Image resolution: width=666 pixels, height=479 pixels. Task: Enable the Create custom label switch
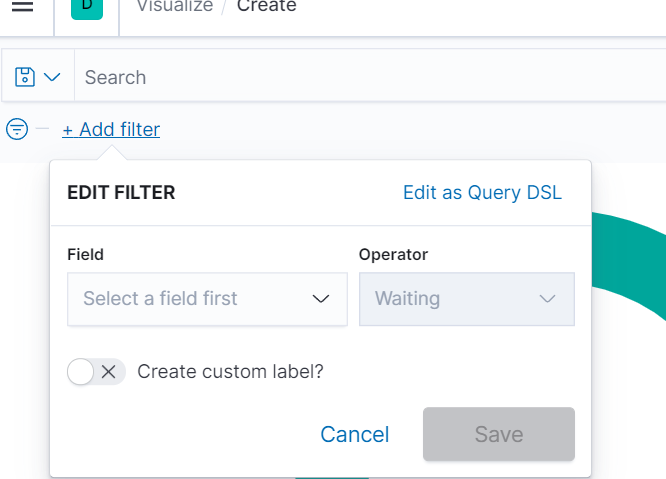point(96,372)
